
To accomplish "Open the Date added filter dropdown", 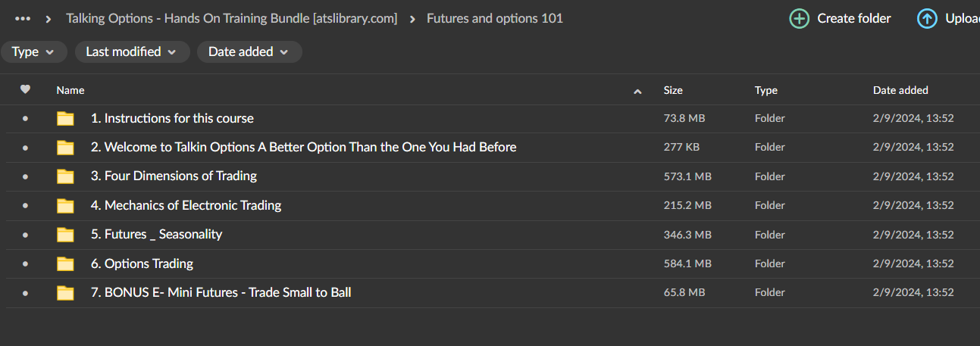I will (x=249, y=52).
